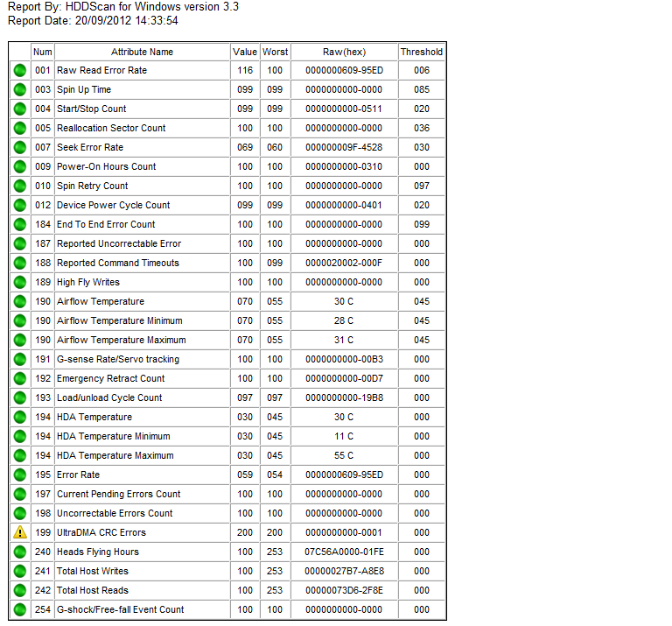672x626 pixels.
Task: Click green status icon for G-shock/Free-fall Event Count
Action: coord(20,609)
